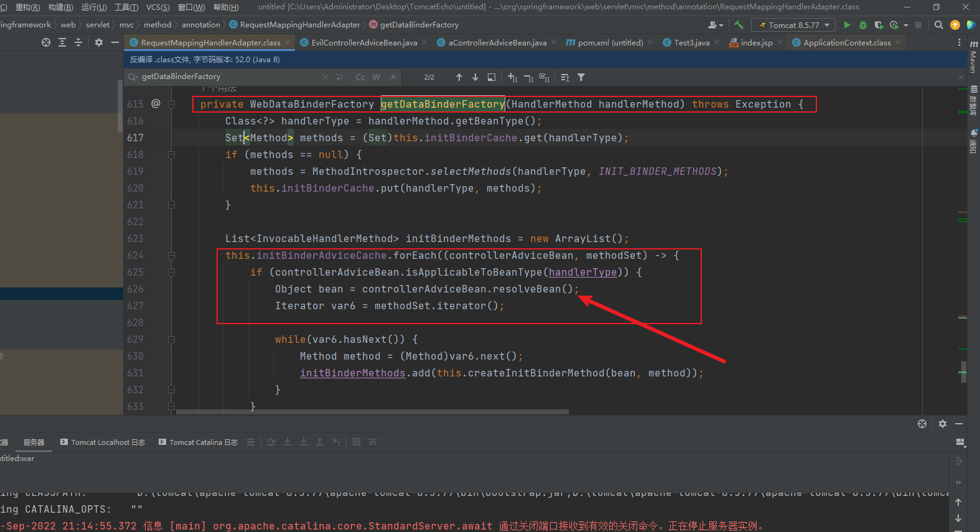The width and height of the screenshot is (980, 532).
Task: Open find results in window
Action: [492, 77]
